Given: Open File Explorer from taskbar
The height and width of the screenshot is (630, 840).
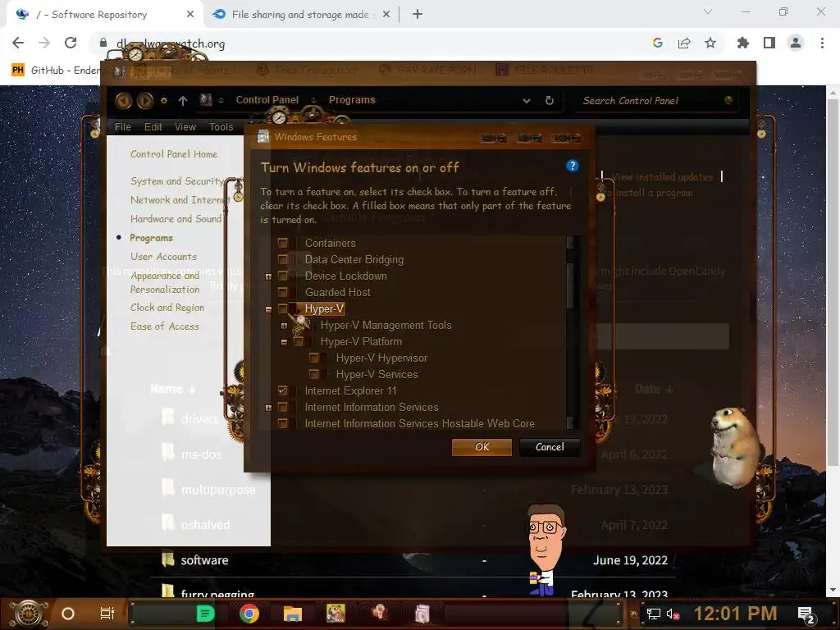Looking at the screenshot, I should point(293,614).
